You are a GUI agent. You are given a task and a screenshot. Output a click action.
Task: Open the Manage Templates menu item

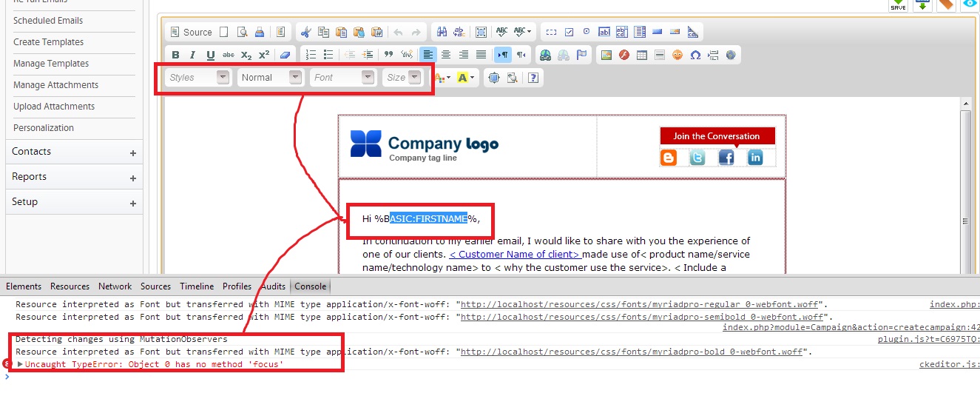tap(51, 64)
